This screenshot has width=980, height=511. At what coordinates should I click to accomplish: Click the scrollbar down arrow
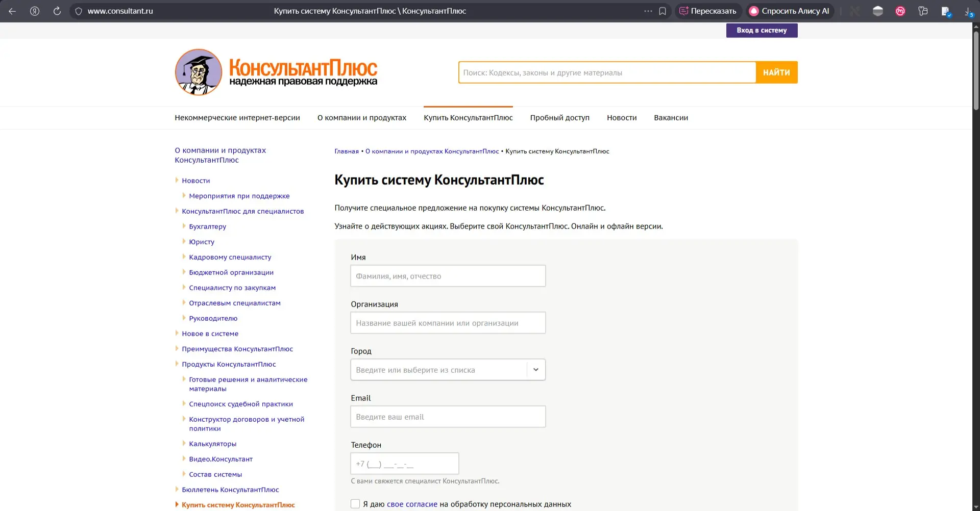[x=976, y=506]
